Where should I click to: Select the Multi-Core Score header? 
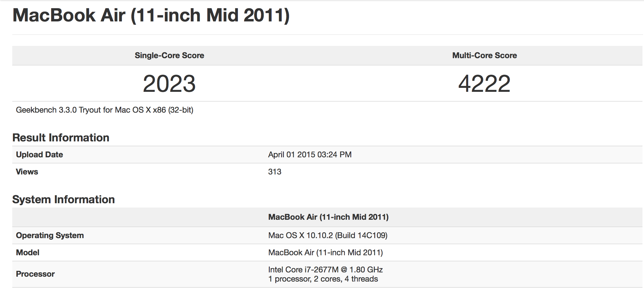click(484, 55)
